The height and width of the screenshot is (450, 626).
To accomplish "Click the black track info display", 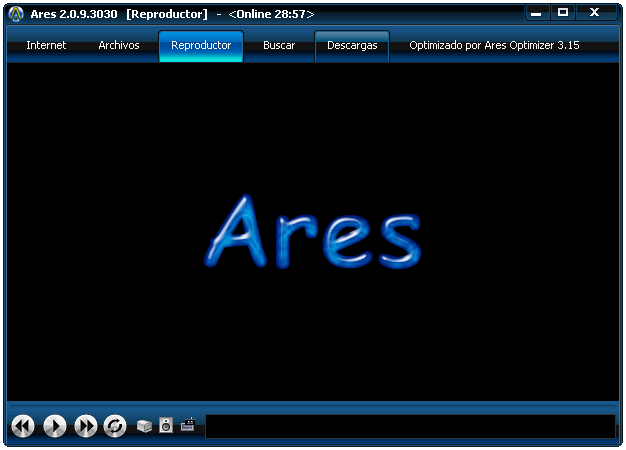I will (x=410, y=426).
